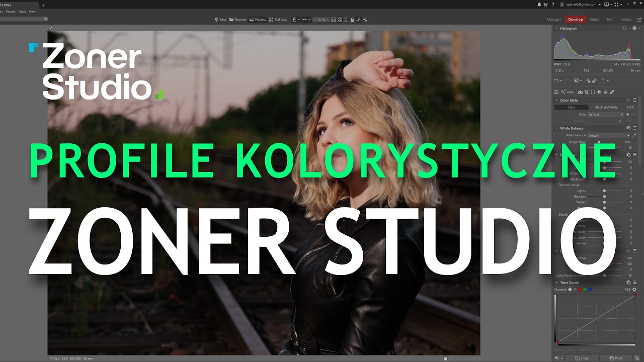The image size is (644, 362).
Task: Open the Style Neutral dropdown
Action: (606, 115)
